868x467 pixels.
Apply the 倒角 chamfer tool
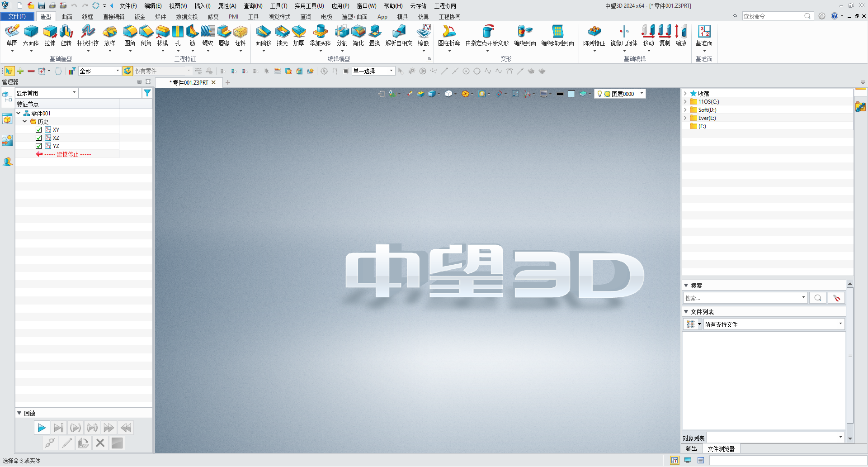[146, 35]
